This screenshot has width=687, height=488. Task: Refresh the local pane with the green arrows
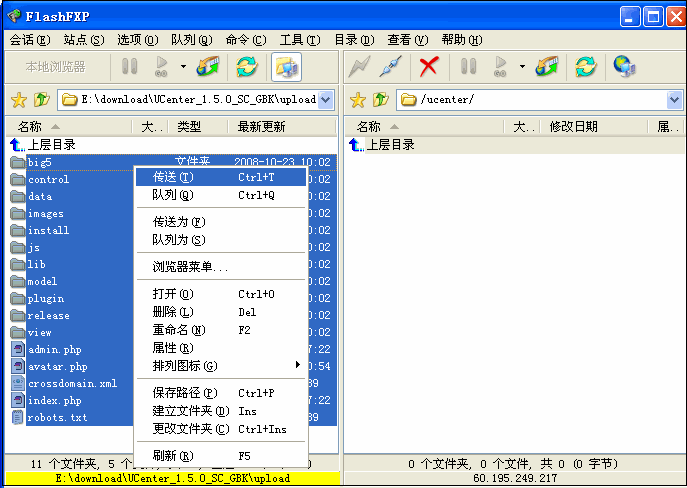pyautogui.click(x=245, y=67)
